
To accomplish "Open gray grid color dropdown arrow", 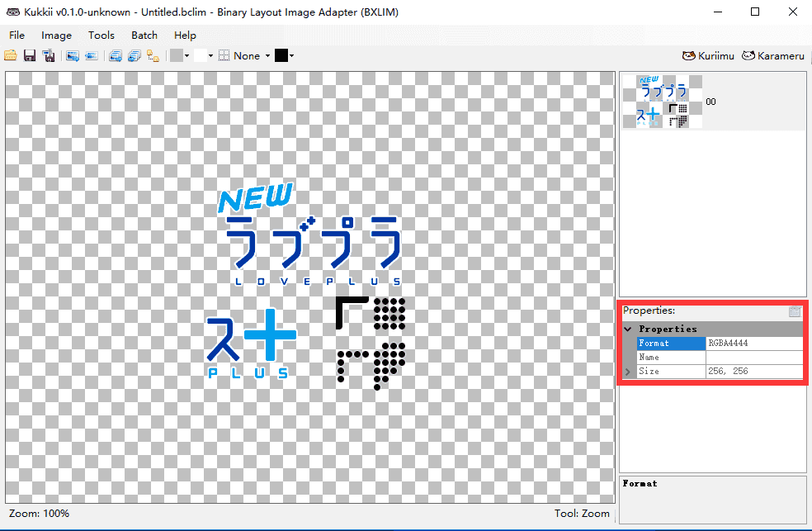I will click(x=186, y=55).
